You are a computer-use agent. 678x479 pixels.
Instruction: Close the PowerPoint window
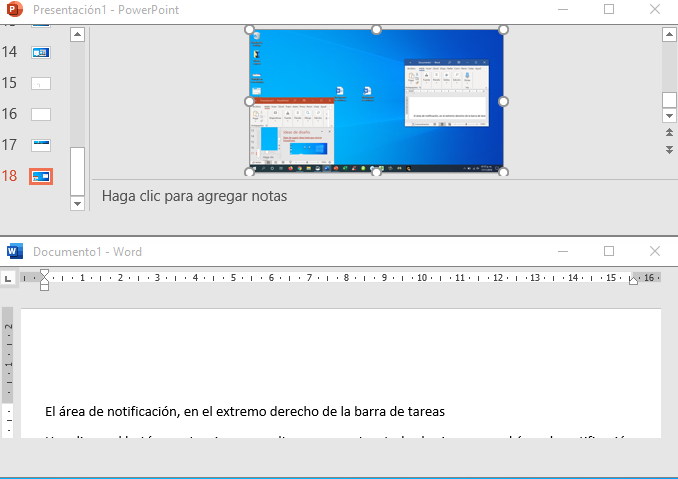click(x=655, y=9)
